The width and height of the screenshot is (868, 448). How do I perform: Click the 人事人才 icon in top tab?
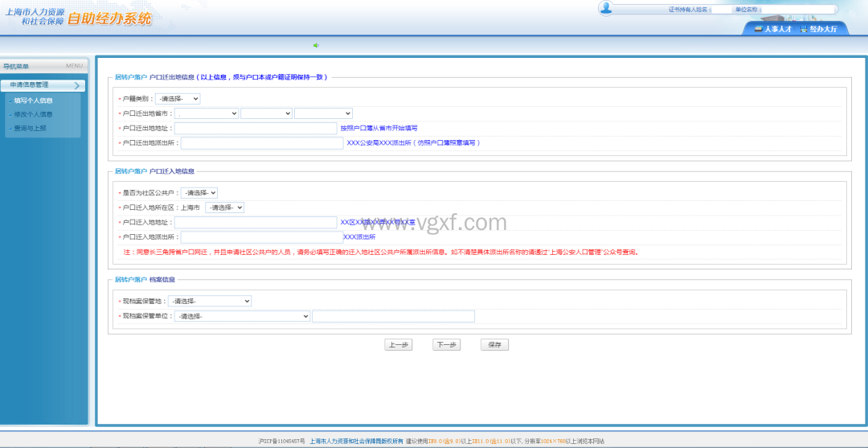[x=758, y=29]
